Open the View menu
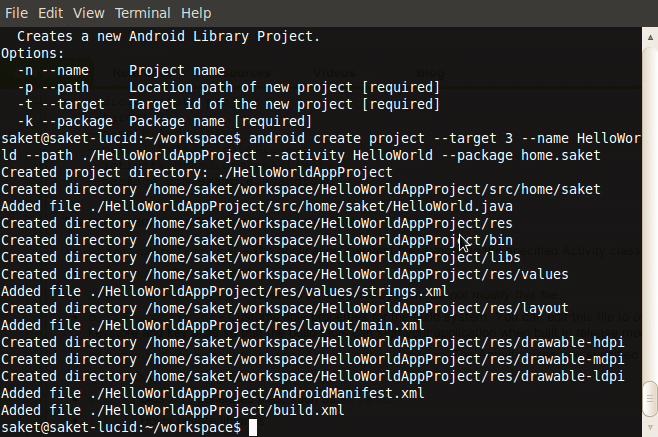The image size is (658, 437). [x=88, y=13]
